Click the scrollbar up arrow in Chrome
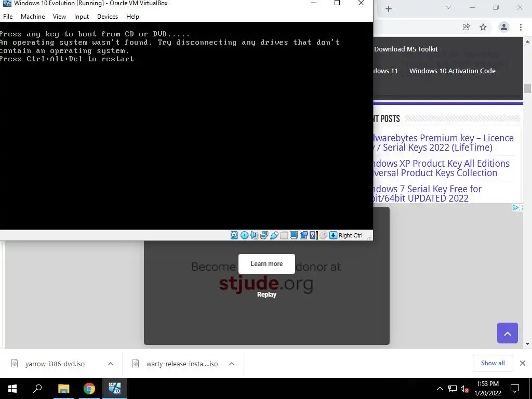Screen dimensions: 532x399 [x=527, y=42]
